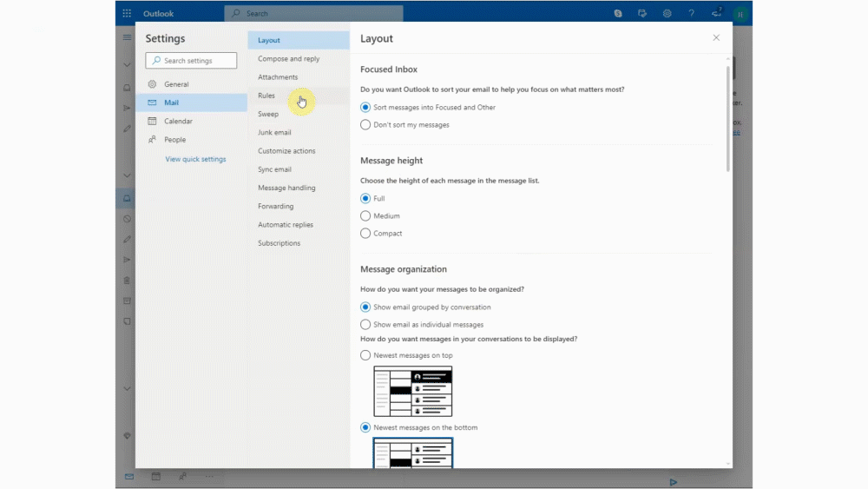The height and width of the screenshot is (489, 868).
Task: Select the Mail settings category
Action: (x=192, y=102)
